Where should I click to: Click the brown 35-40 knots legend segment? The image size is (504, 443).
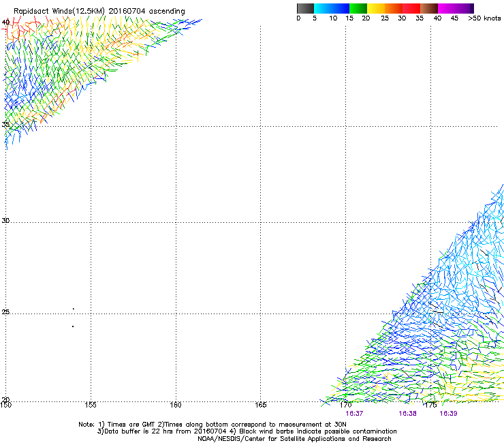pyautogui.click(x=429, y=8)
